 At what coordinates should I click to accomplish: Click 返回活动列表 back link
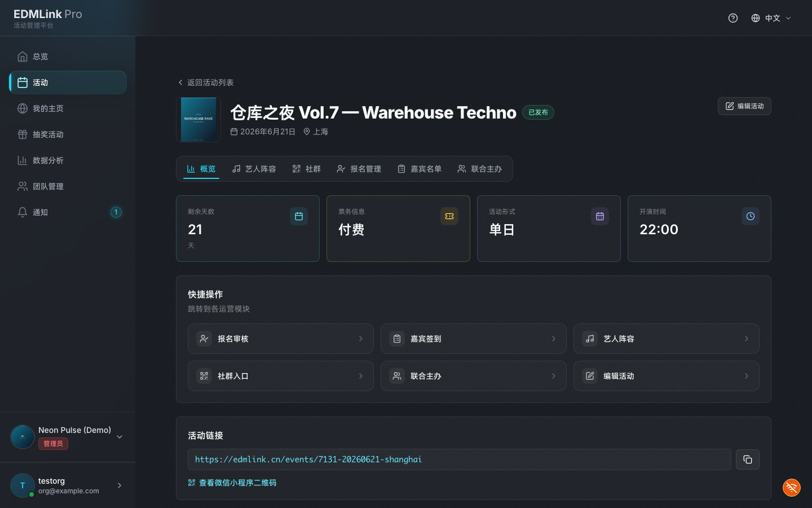(205, 82)
